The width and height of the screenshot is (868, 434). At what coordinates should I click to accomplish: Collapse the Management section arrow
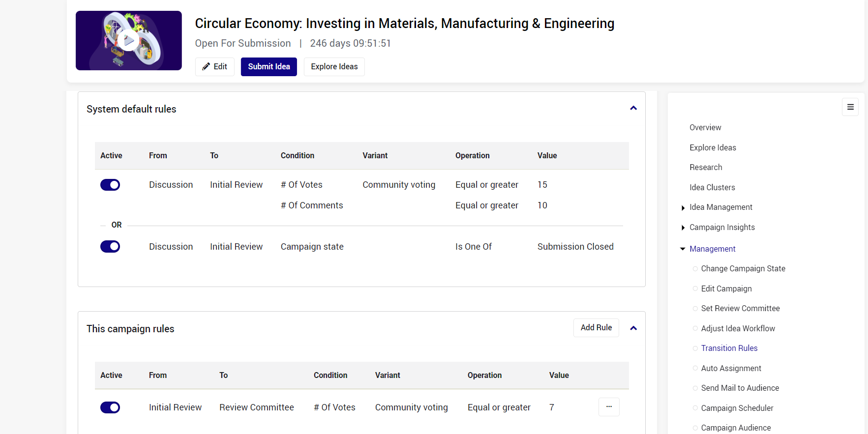(x=683, y=249)
